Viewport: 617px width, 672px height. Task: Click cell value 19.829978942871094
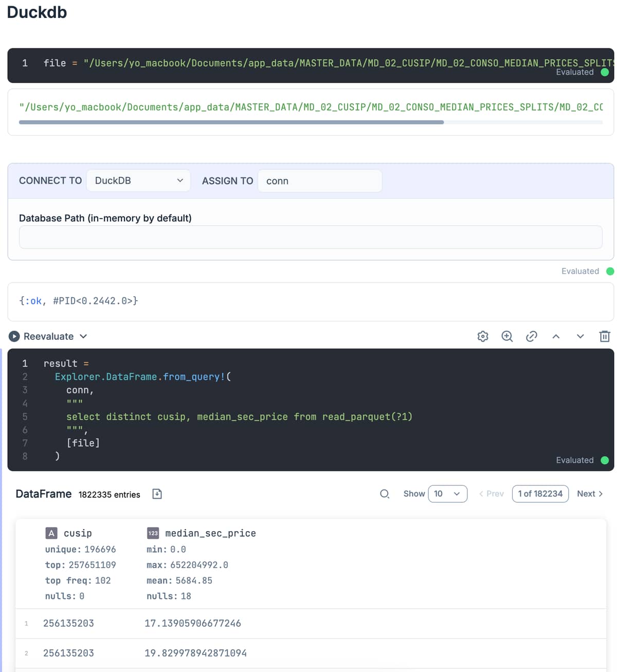click(195, 653)
